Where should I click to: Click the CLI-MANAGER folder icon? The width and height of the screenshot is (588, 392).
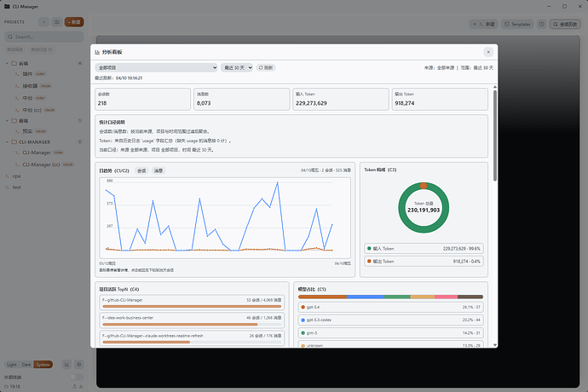14,141
